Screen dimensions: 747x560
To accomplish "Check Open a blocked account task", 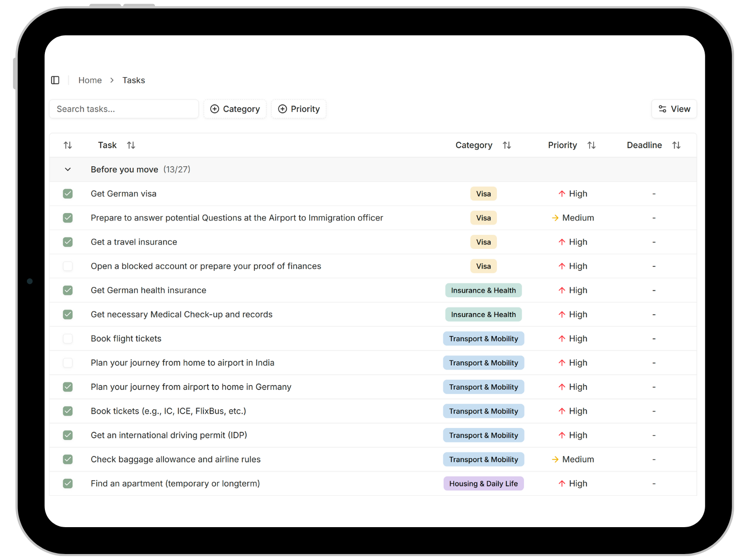I will pyautogui.click(x=68, y=266).
